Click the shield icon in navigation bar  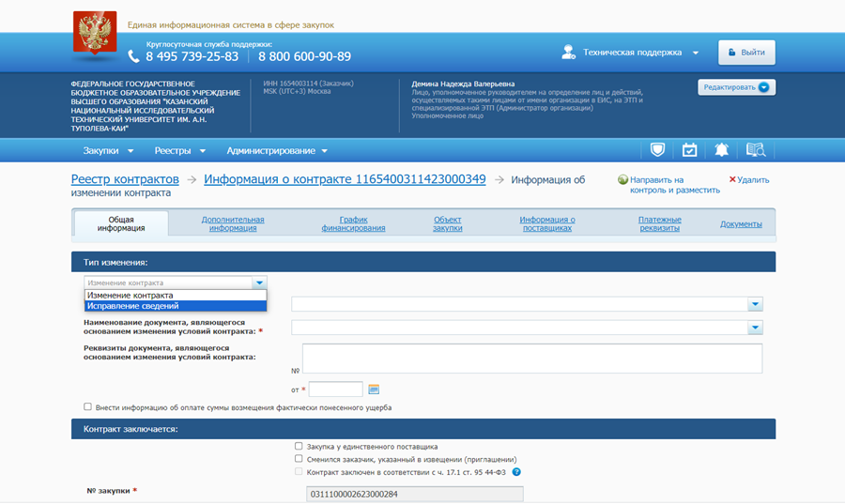point(658,150)
